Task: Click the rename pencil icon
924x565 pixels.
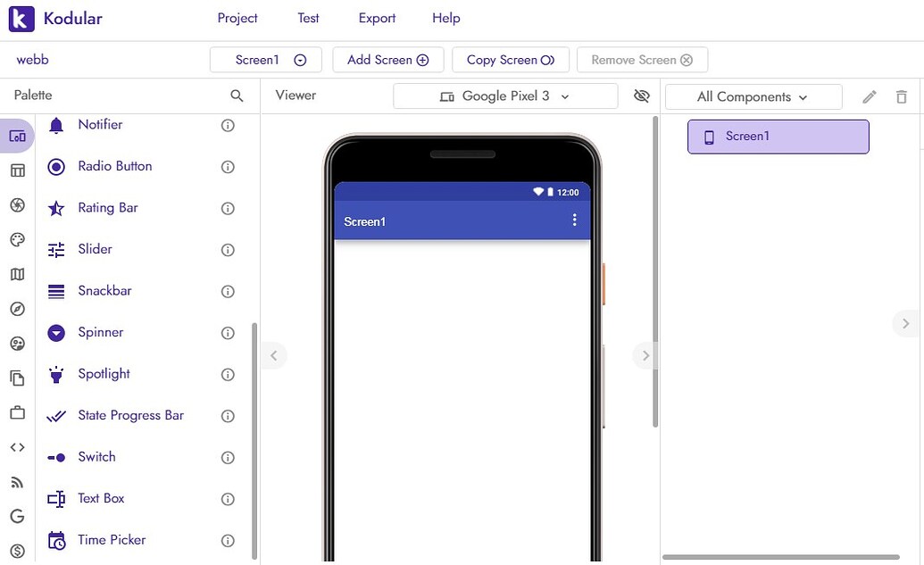Action: point(870,96)
